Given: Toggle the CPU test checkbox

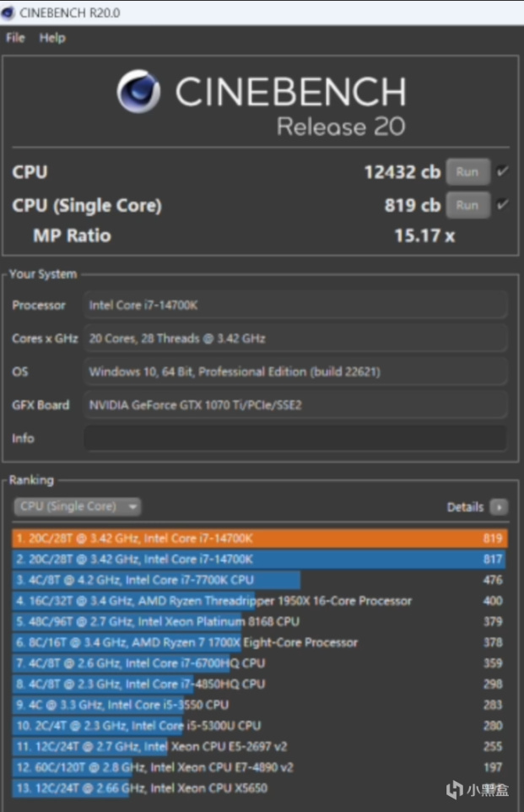Looking at the screenshot, I should (502, 172).
